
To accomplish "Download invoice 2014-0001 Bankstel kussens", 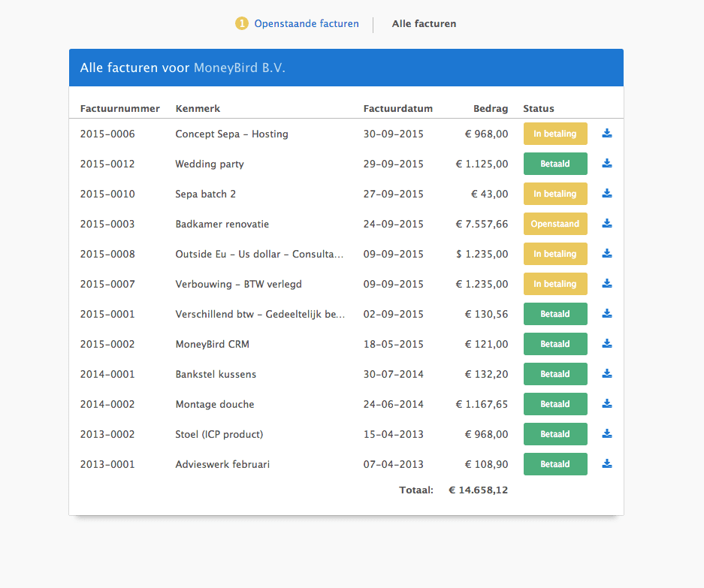I will tap(607, 374).
